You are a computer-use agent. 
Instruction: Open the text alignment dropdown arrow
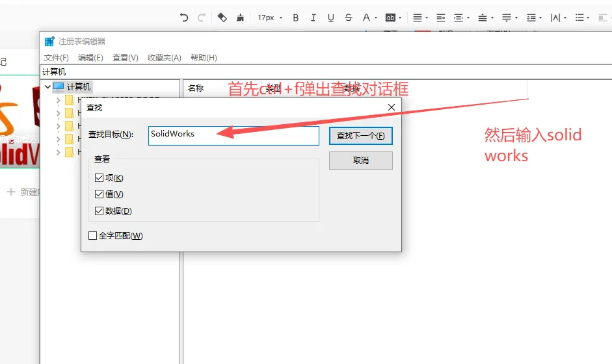[427, 18]
